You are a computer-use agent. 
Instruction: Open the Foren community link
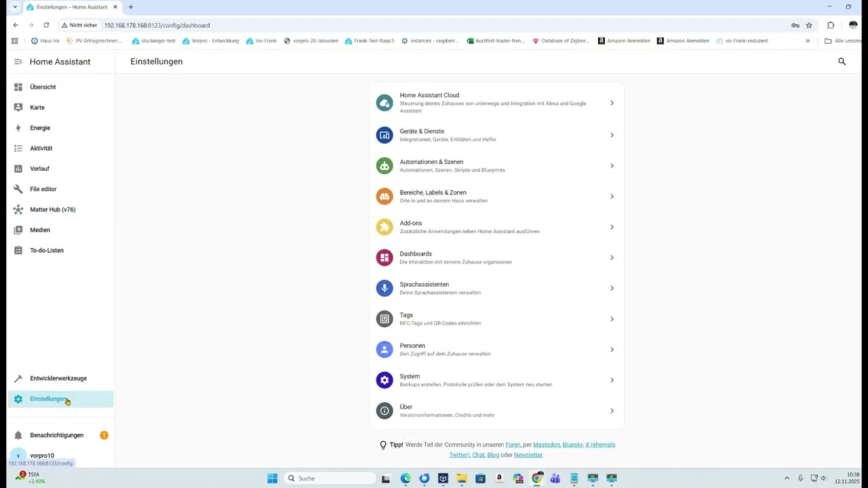click(x=513, y=445)
